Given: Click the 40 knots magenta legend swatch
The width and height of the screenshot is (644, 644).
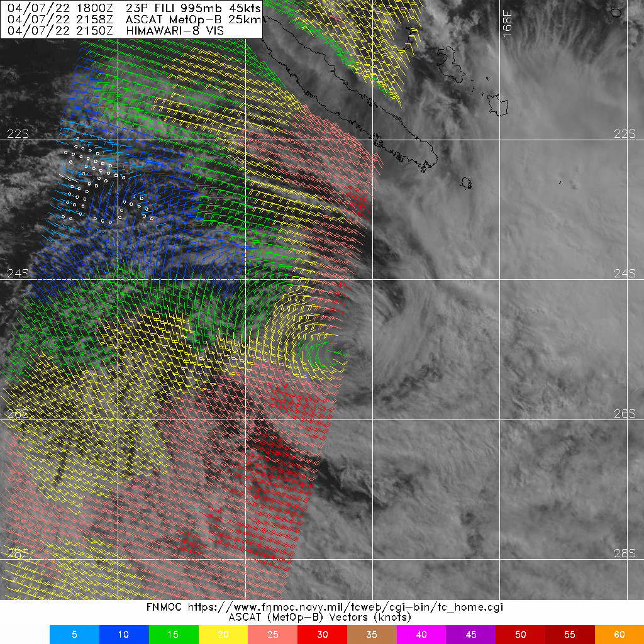Looking at the screenshot, I should pyautogui.click(x=421, y=635).
